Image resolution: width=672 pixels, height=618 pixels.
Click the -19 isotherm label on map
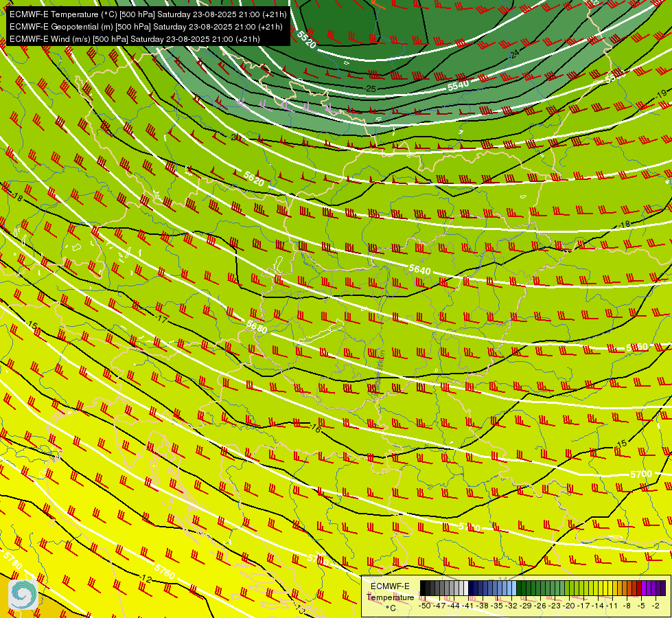[661, 93]
